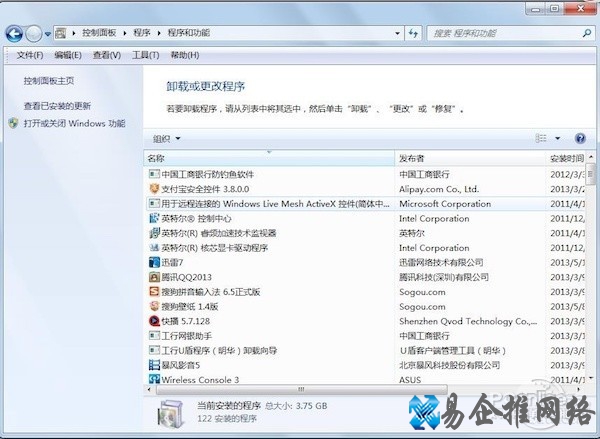Sort by the 名称 column header
Screen dimensions: 600x439
coord(269,158)
